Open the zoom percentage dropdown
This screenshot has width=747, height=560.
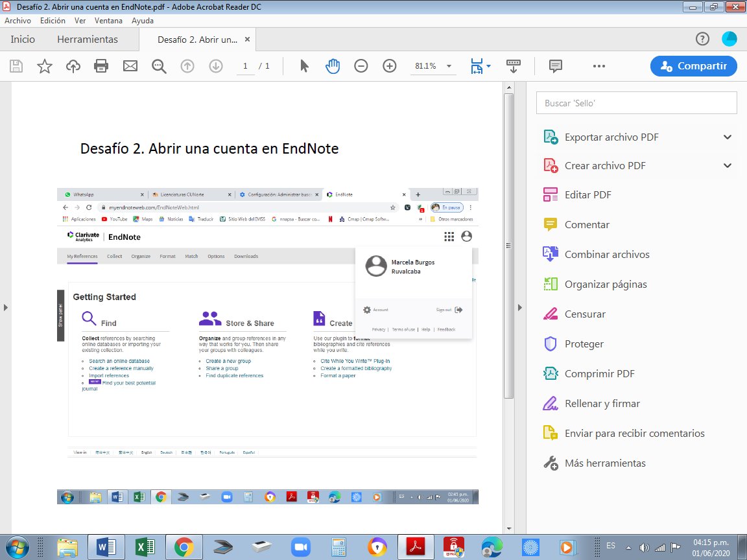pos(449,66)
